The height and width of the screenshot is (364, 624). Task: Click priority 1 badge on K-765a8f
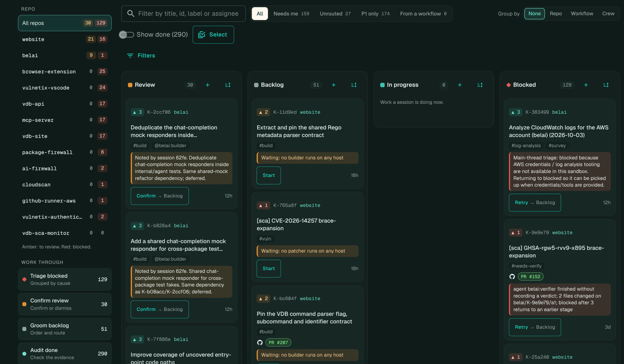click(263, 205)
